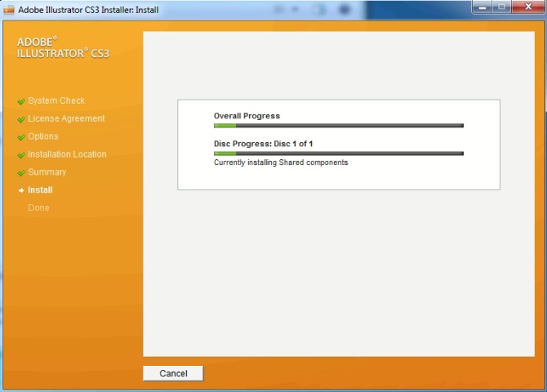This screenshot has width=547, height=392.
Task: Click the disabled maximize window button
Action: (501, 7)
